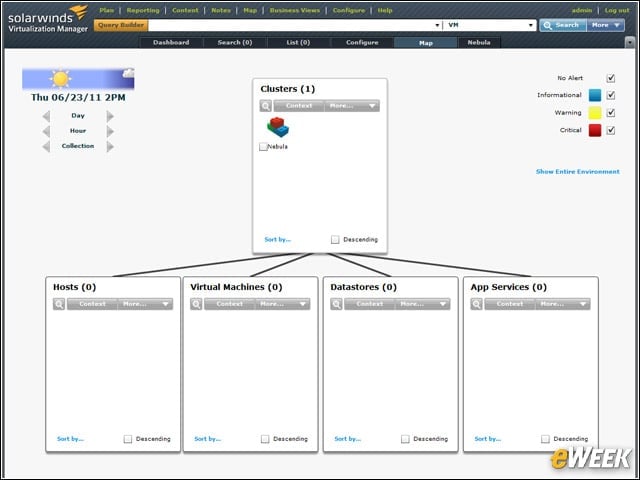Go to next Day with right arrow
640x480 pixels.
click(110, 116)
